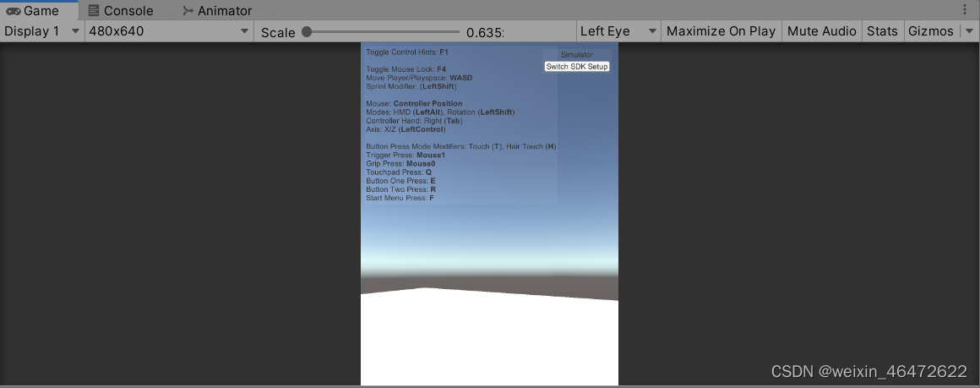Click the Animator tab's icon

coord(188,11)
